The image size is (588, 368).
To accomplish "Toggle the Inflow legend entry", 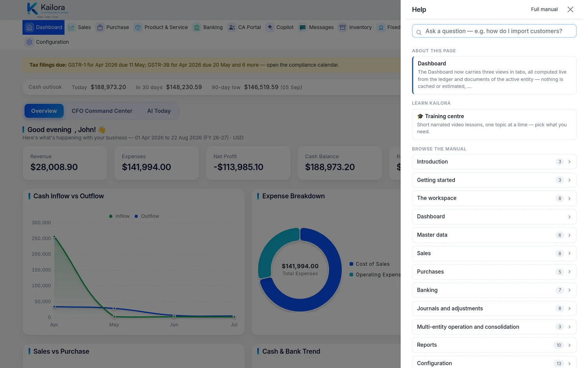I will pyautogui.click(x=119, y=216).
